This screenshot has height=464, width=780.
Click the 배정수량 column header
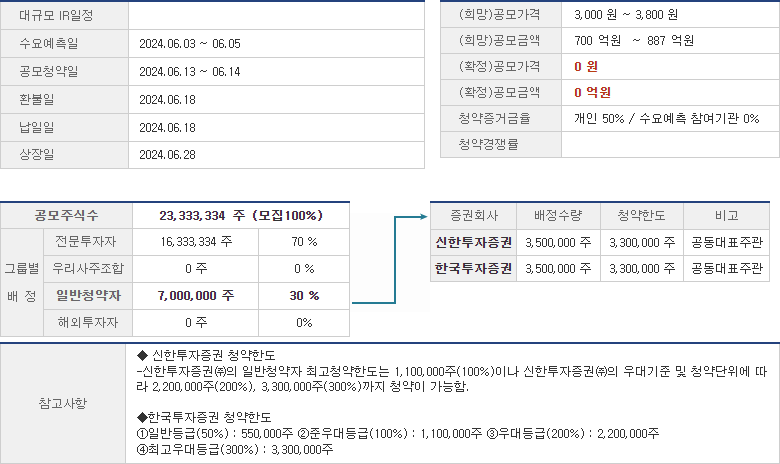click(x=558, y=215)
